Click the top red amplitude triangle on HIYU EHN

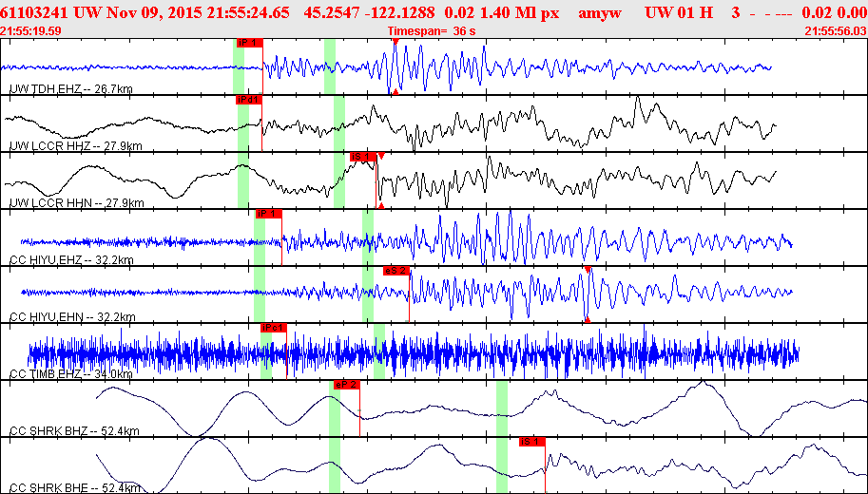click(x=588, y=270)
